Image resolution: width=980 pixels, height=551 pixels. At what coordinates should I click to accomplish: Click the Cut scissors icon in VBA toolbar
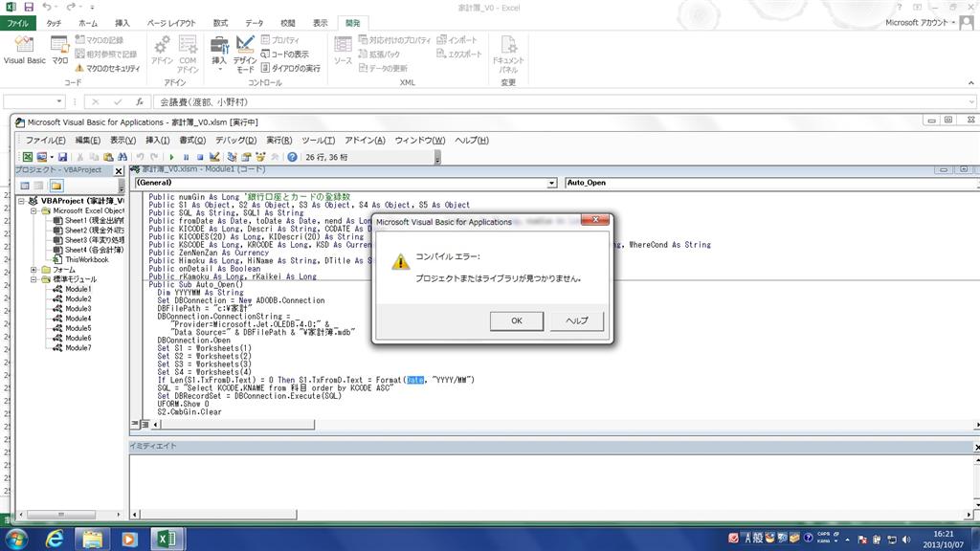[80, 158]
